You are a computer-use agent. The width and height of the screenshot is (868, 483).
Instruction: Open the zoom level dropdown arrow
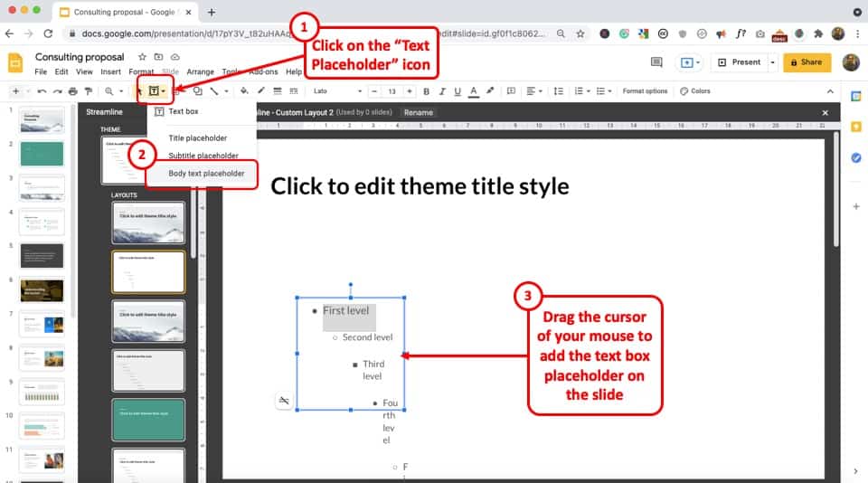pyautogui.click(x=120, y=90)
